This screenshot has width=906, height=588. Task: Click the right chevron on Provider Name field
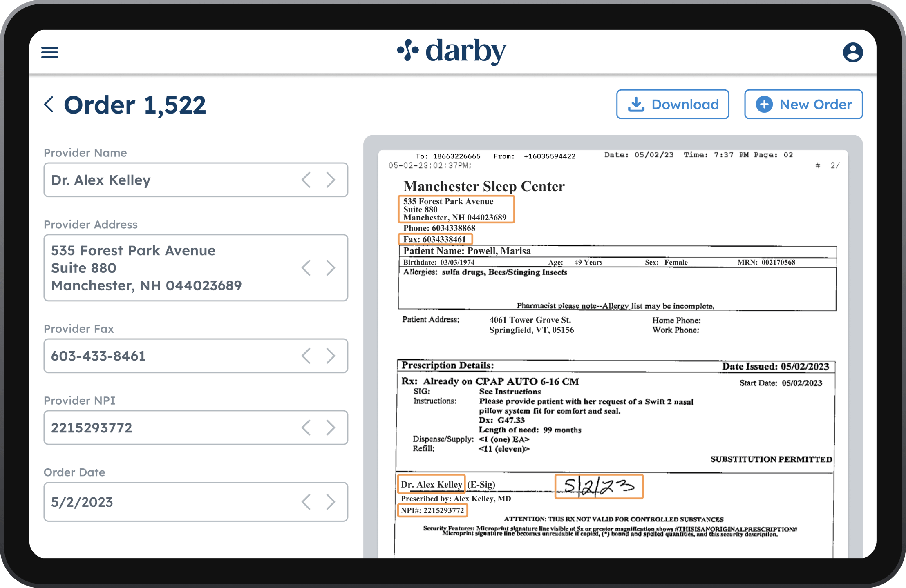click(331, 180)
